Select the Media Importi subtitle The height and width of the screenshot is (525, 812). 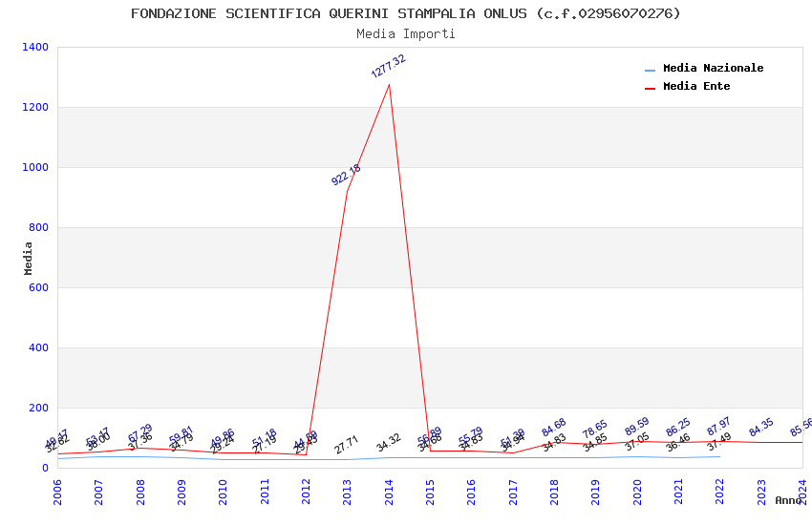pos(405,34)
